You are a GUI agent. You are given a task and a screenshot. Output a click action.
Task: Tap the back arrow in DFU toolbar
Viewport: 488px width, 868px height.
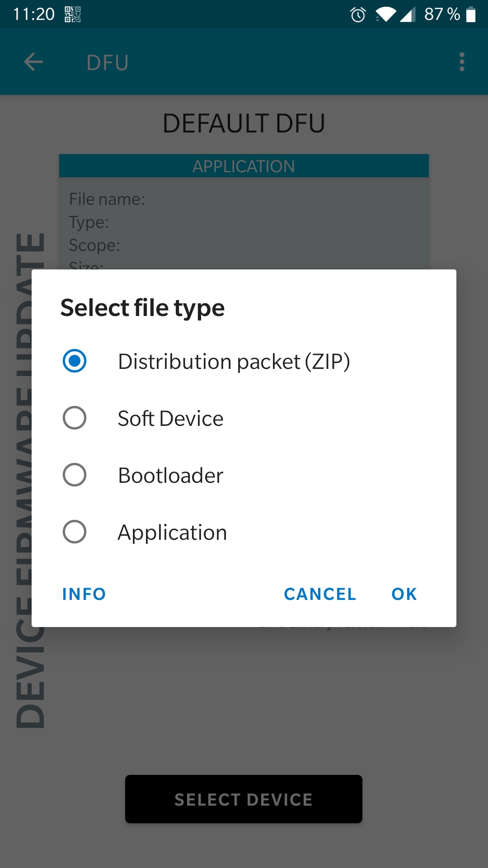[33, 62]
